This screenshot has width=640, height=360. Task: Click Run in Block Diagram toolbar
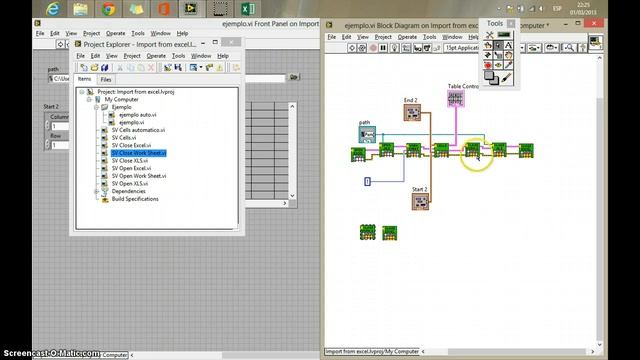tap(352, 48)
